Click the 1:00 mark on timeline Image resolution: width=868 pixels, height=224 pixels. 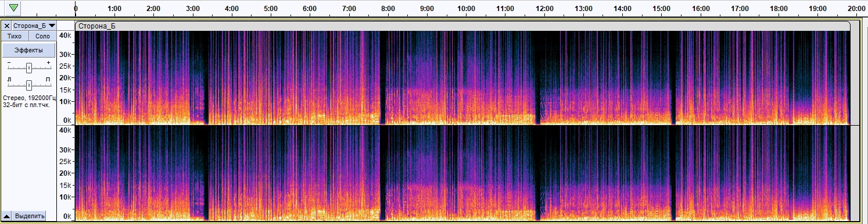coord(115,9)
